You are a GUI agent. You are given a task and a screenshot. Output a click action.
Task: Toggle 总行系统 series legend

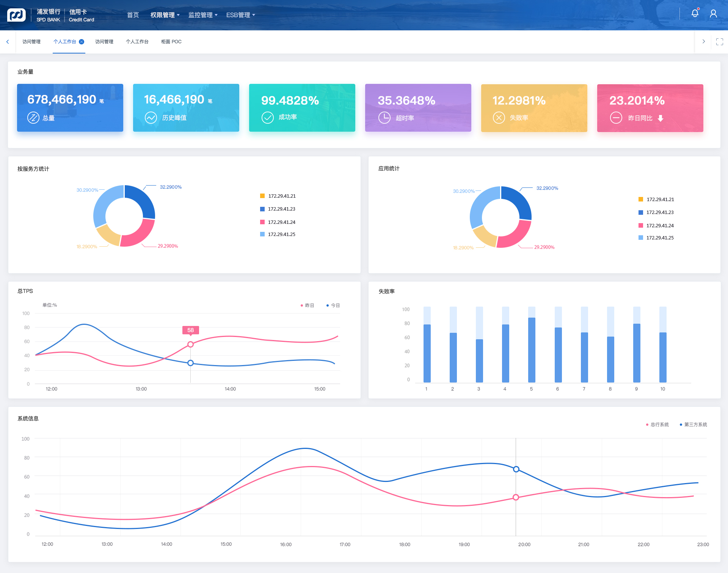point(657,425)
